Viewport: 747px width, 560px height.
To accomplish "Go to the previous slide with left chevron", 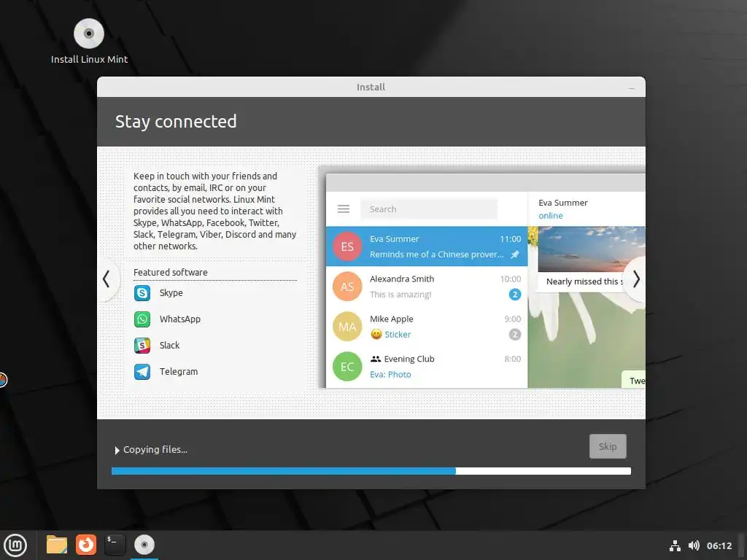I will (x=107, y=279).
